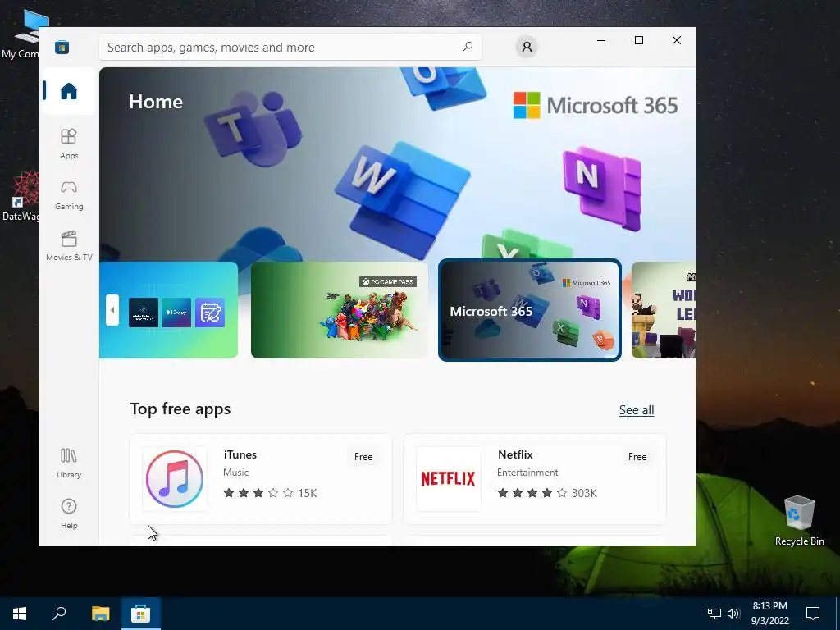Open the Windows Start menu
Viewport: 840px width, 630px height.
pos(20,614)
